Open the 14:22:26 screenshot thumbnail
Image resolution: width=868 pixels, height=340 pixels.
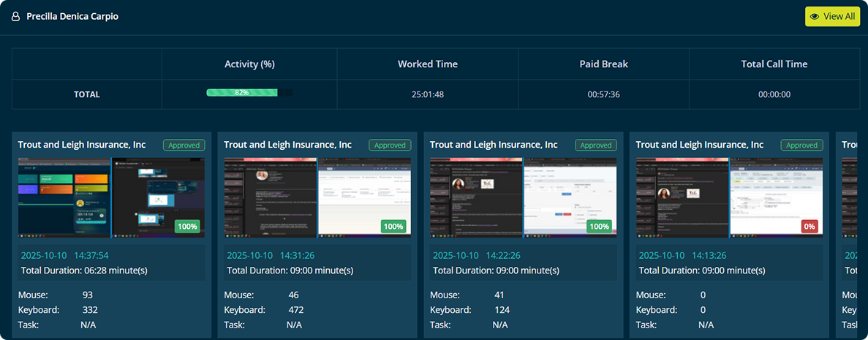(522, 196)
